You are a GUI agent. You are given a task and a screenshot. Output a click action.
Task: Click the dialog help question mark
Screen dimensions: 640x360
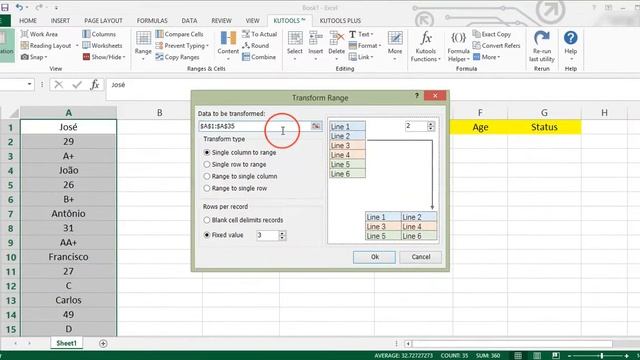click(416, 96)
